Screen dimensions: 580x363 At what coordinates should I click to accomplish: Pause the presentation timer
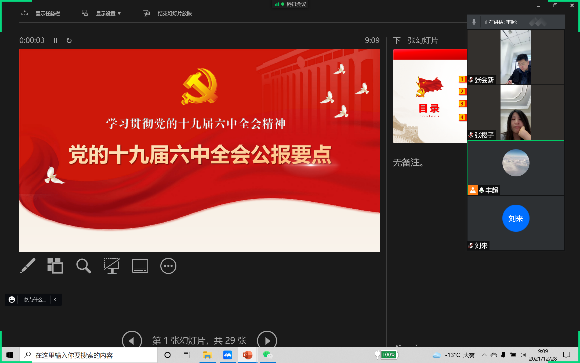tap(55, 40)
